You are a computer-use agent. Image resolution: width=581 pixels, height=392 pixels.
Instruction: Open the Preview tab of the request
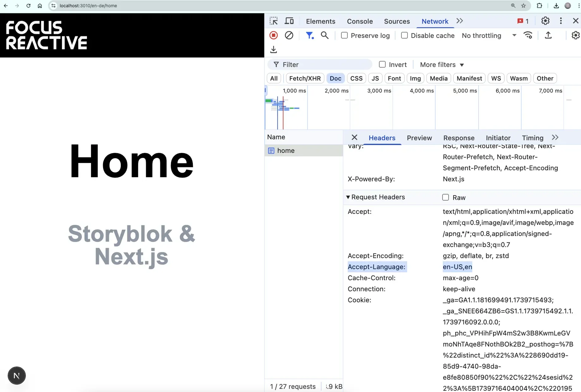pyautogui.click(x=419, y=138)
